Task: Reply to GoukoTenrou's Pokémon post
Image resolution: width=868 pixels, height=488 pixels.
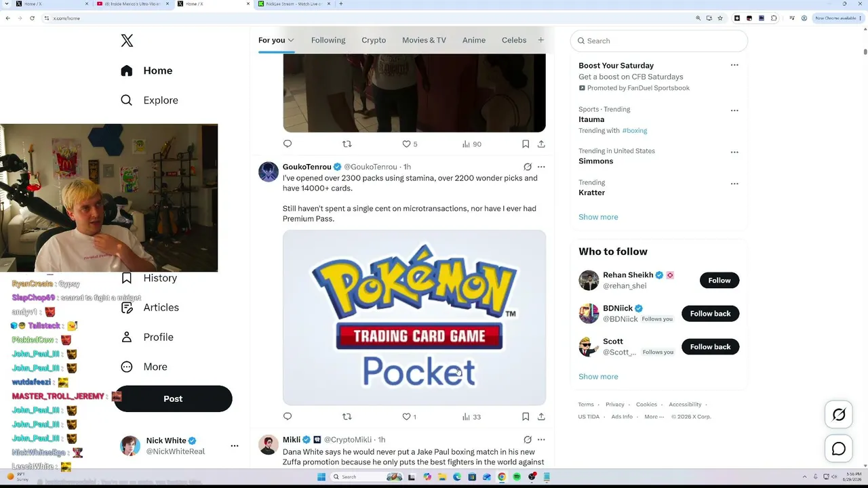Action: point(288,416)
